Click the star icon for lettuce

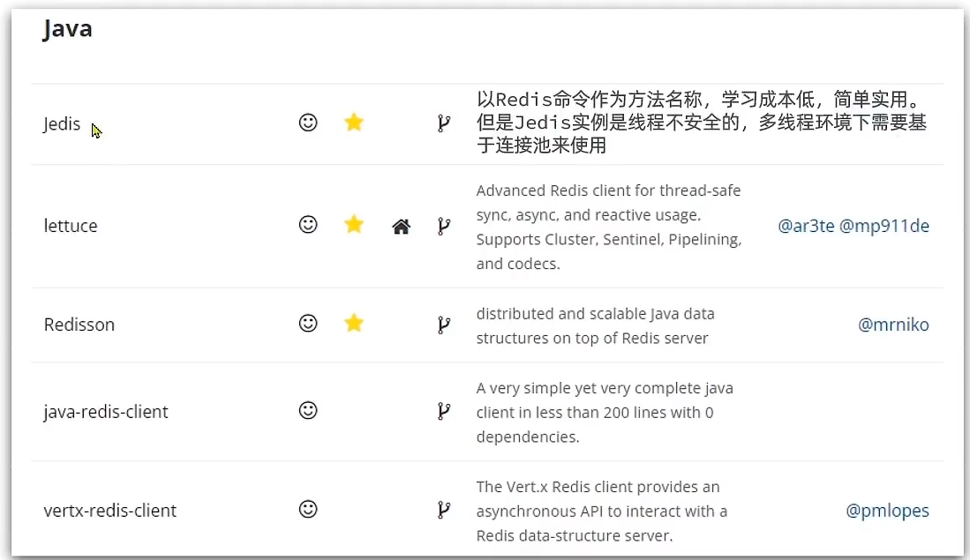click(x=354, y=226)
